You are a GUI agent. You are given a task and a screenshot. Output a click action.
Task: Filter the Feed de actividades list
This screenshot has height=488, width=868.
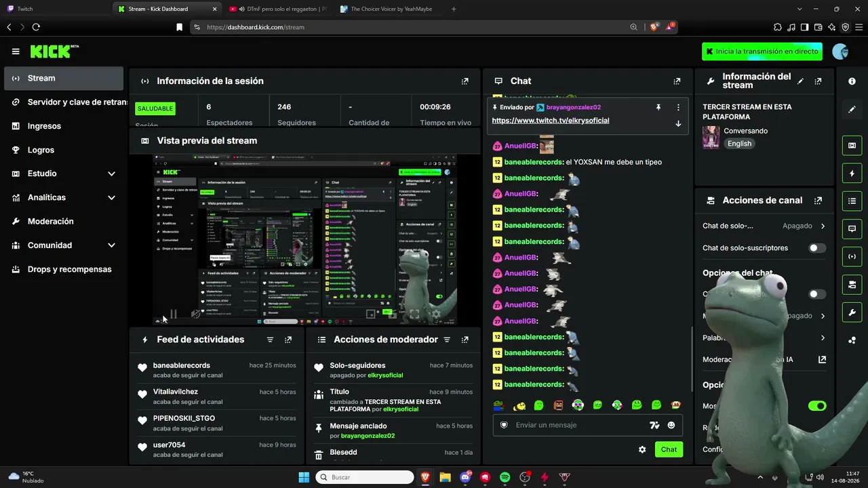(270, 340)
